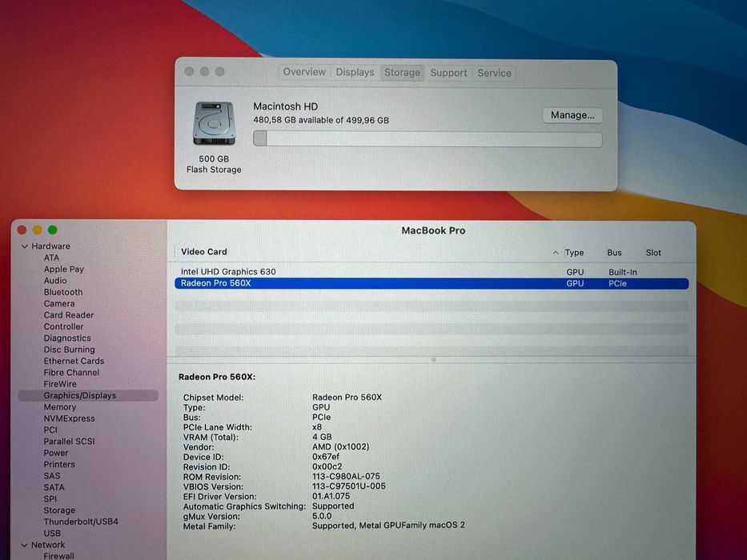
Task: Collapse the Hardware section chevron
Action: 25,246
